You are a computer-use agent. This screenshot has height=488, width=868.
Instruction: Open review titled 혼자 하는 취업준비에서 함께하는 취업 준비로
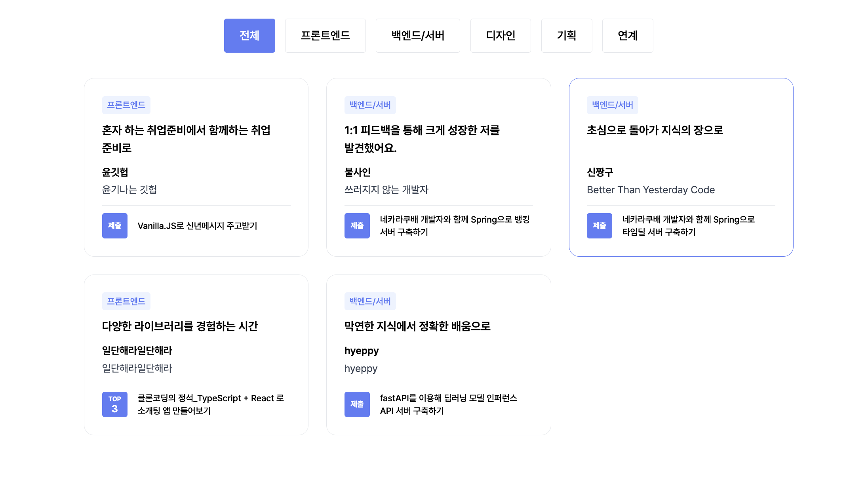click(186, 139)
